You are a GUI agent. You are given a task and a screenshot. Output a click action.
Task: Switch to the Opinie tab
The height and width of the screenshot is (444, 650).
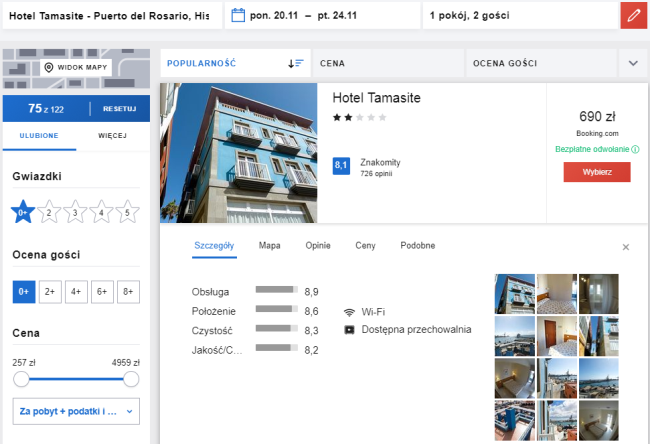(x=317, y=245)
